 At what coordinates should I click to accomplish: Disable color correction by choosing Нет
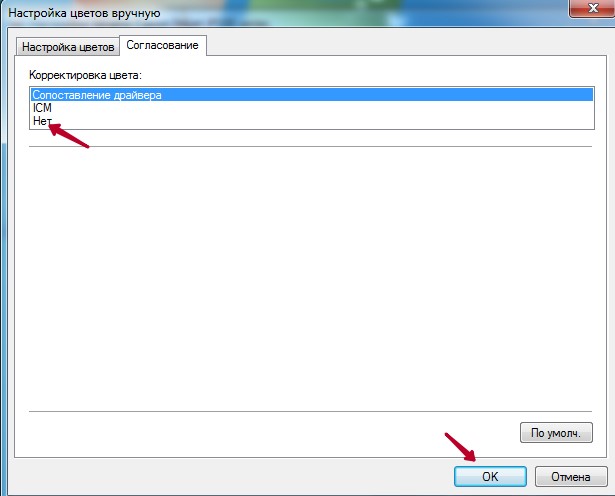click(312, 121)
